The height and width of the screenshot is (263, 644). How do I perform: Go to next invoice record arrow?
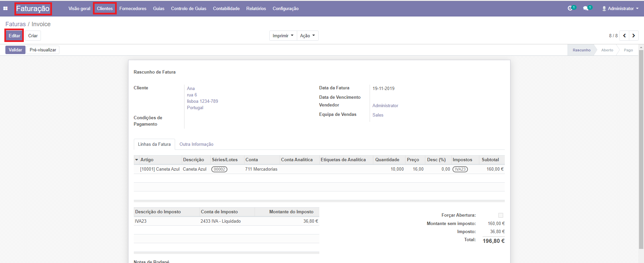[x=634, y=36]
